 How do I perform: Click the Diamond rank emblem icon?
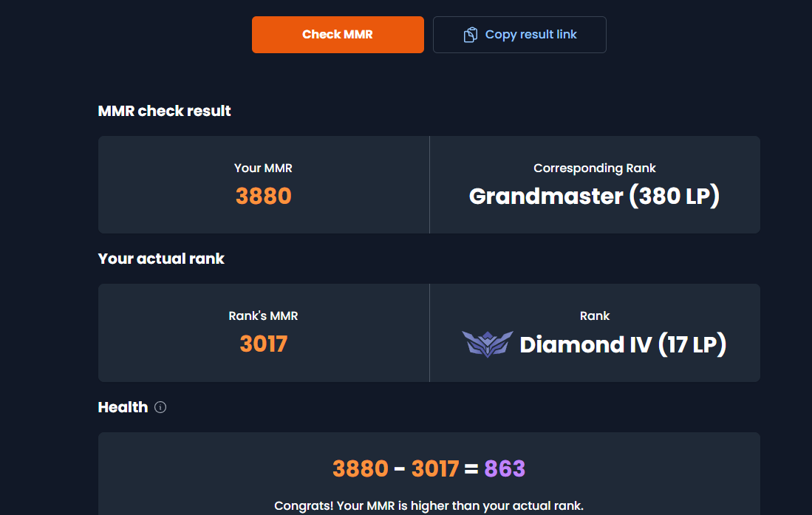(488, 344)
